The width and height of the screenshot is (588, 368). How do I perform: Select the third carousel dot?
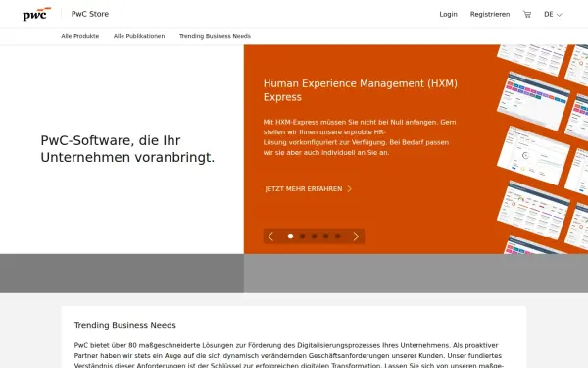point(315,237)
